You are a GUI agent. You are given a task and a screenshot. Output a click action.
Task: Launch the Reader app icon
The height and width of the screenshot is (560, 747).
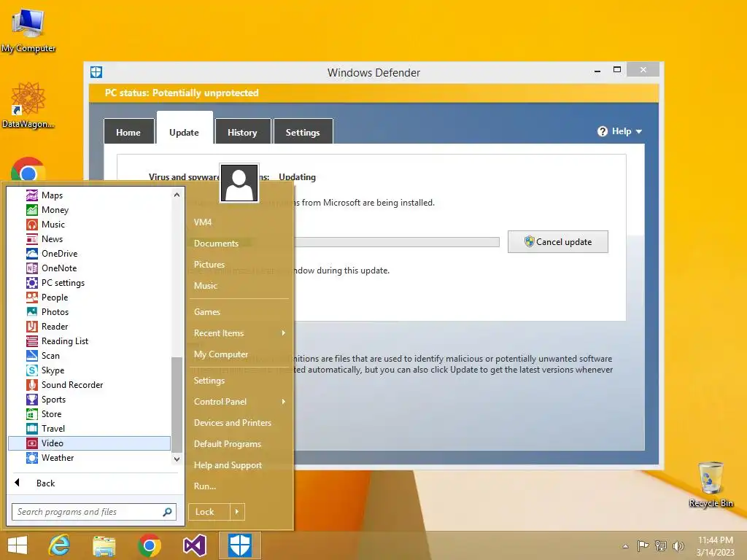[x=32, y=327]
